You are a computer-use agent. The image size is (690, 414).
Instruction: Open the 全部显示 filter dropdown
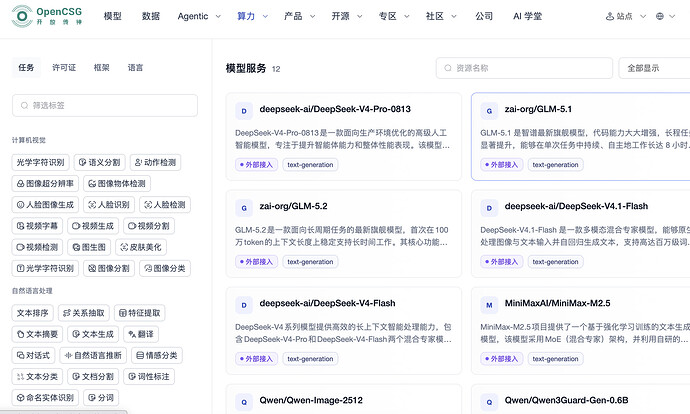point(654,68)
